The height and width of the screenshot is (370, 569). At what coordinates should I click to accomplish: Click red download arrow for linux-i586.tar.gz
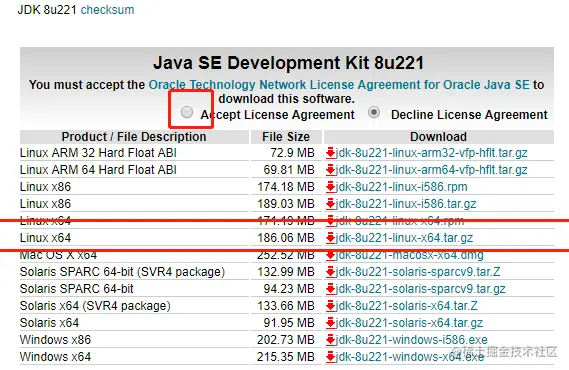coord(330,204)
